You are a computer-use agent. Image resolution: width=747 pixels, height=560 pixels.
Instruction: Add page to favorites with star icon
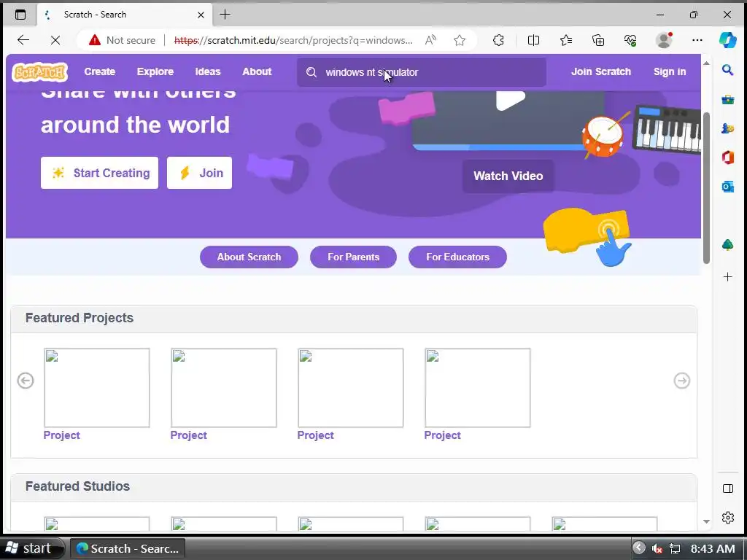pos(460,41)
